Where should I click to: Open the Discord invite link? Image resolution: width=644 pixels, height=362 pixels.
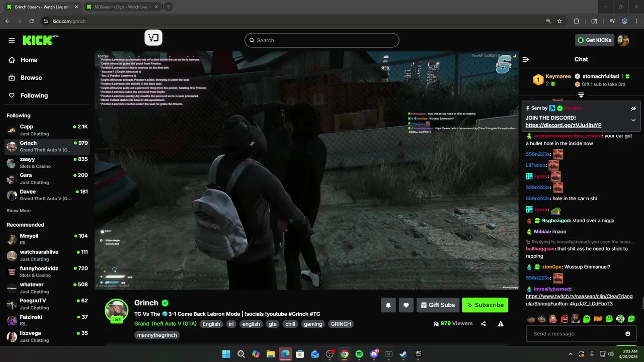563,125
